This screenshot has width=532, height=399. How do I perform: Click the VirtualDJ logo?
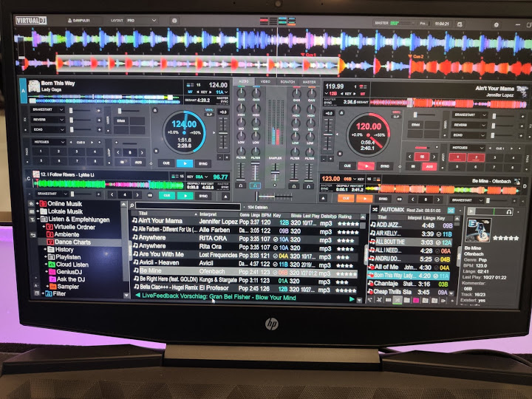point(31,21)
